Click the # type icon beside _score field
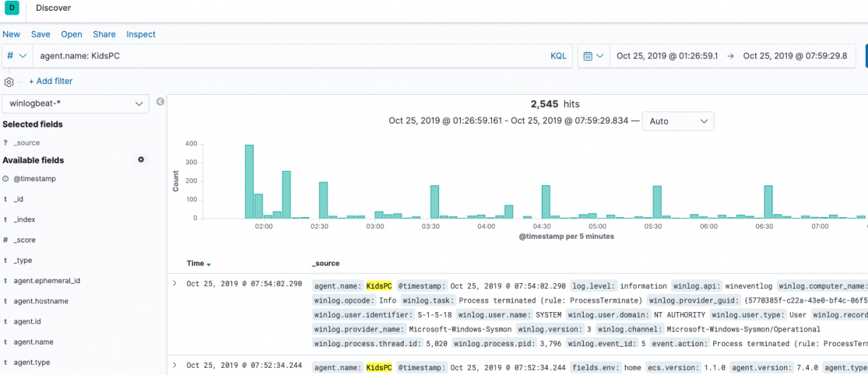This screenshot has height=375, width=868. (x=6, y=240)
